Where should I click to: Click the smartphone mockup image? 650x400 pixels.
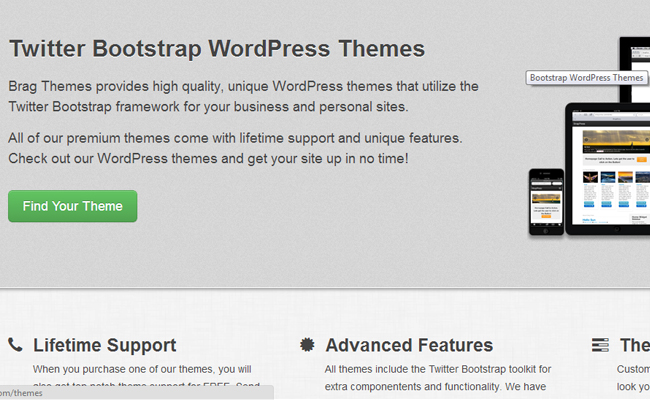[x=546, y=202]
